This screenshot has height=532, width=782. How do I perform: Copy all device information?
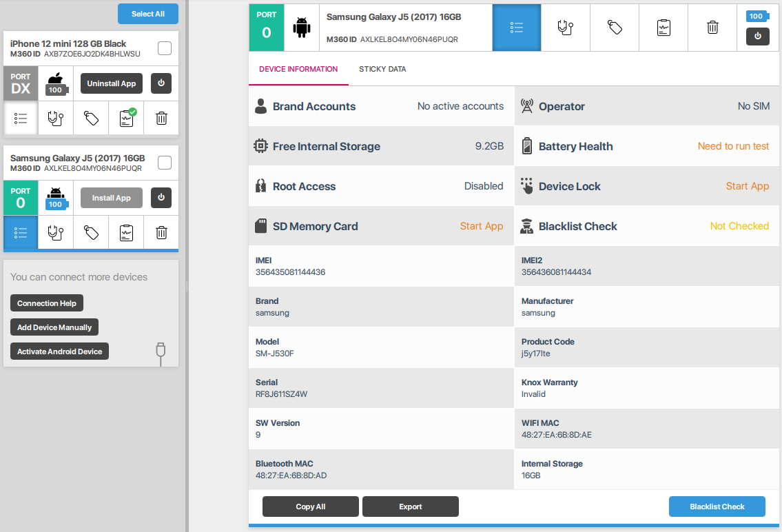click(x=311, y=507)
